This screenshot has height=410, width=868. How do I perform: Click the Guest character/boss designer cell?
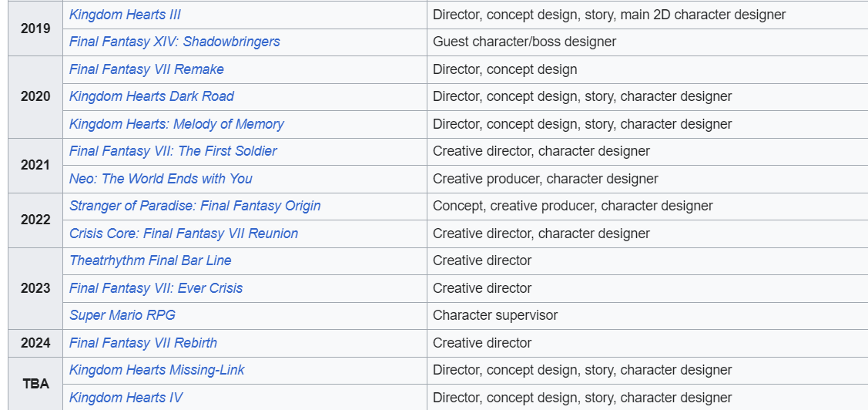(647, 42)
